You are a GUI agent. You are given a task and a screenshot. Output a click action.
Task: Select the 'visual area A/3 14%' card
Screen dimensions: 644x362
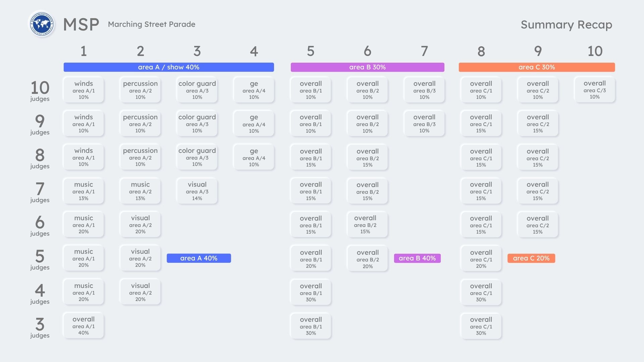[x=197, y=191]
